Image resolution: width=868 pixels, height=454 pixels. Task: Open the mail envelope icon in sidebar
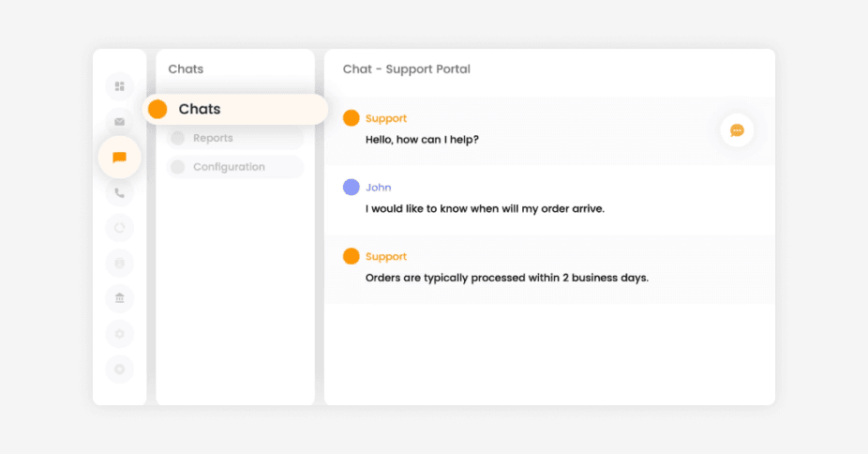[x=120, y=122]
